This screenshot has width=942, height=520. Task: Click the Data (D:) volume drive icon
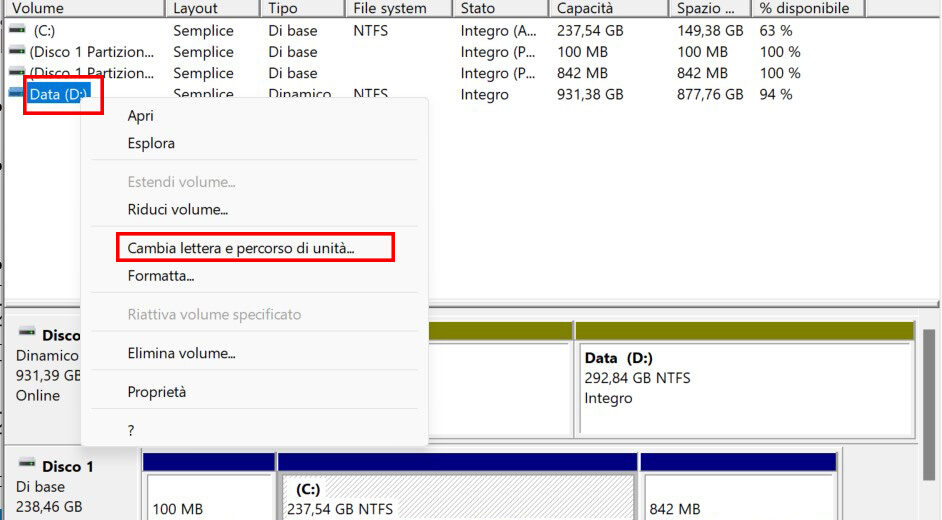point(17,94)
